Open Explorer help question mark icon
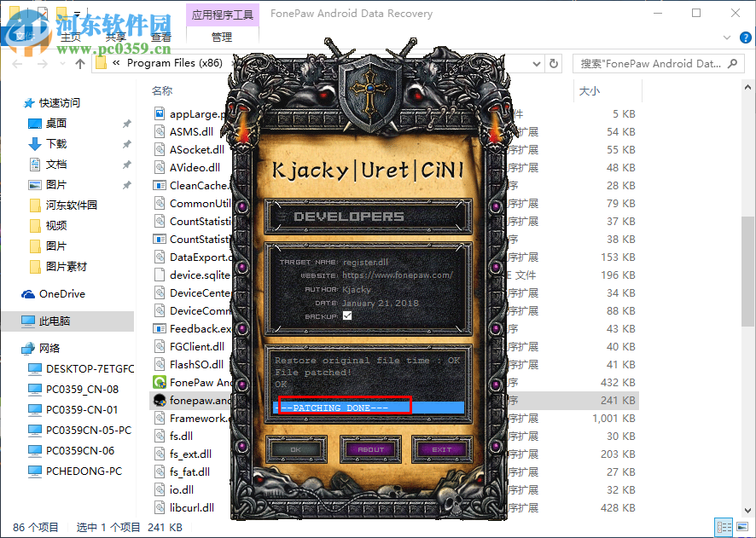756x538 pixels. 745,37
